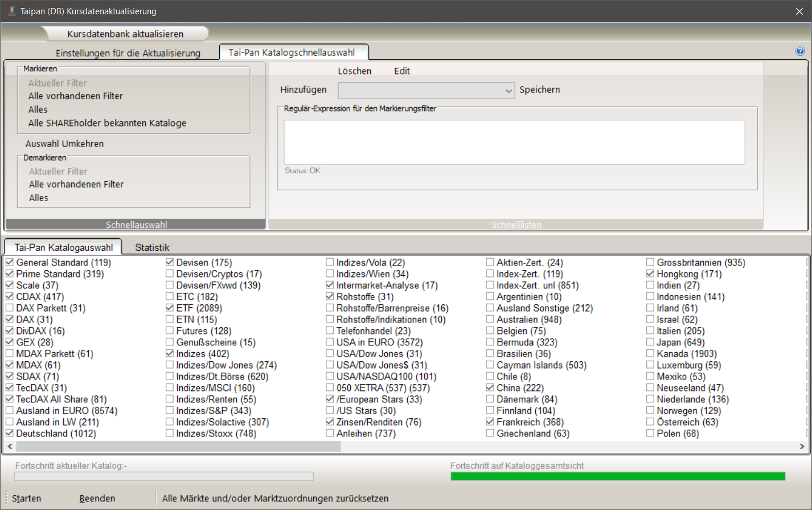Click the scrollbar right arrow
Viewport: 812px width, 510px height.
tap(802, 447)
